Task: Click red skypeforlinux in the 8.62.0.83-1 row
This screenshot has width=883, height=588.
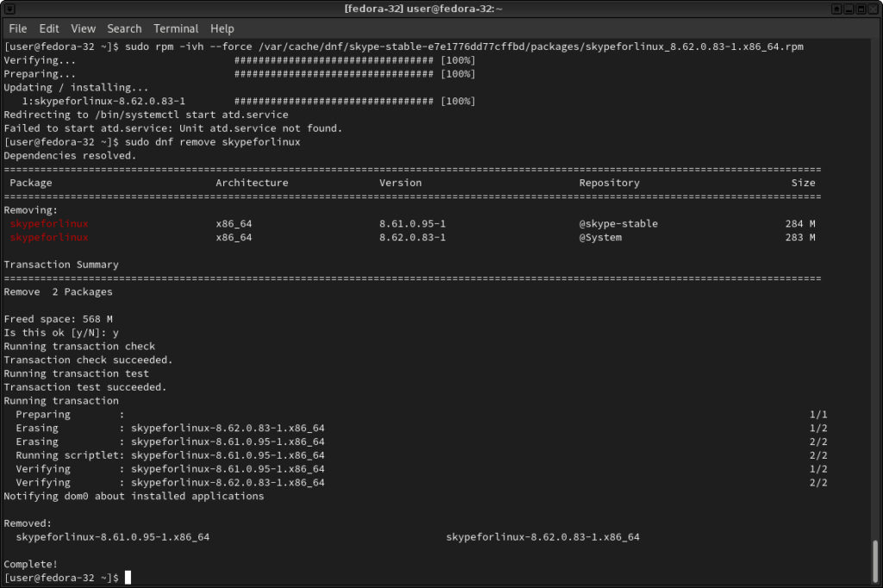Action: tap(49, 237)
